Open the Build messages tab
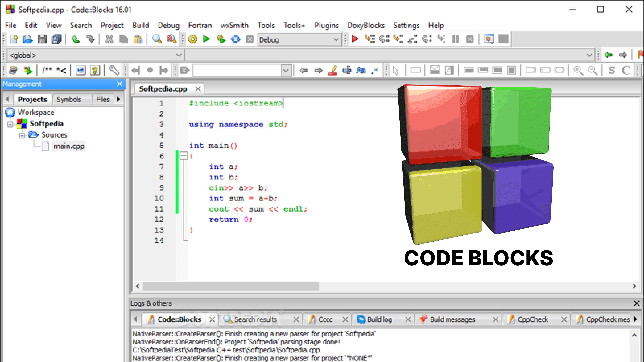644x362 pixels. click(x=452, y=319)
